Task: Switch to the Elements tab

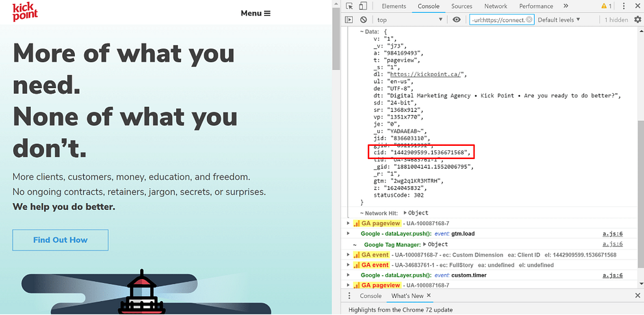Action: point(394,6)
